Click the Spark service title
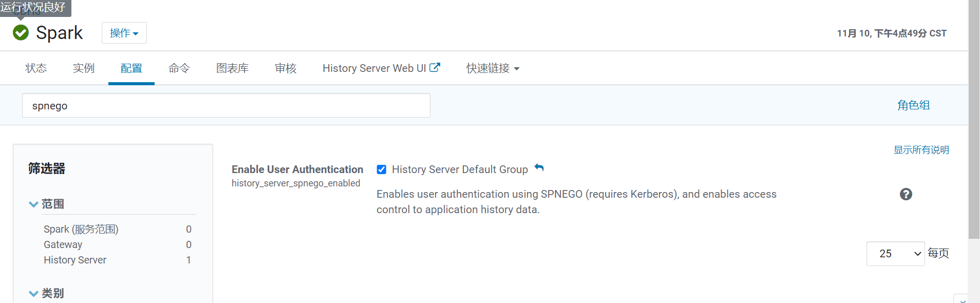Image resolution: width=980 pixels, height=303 pixels. (x=59, y=33)
